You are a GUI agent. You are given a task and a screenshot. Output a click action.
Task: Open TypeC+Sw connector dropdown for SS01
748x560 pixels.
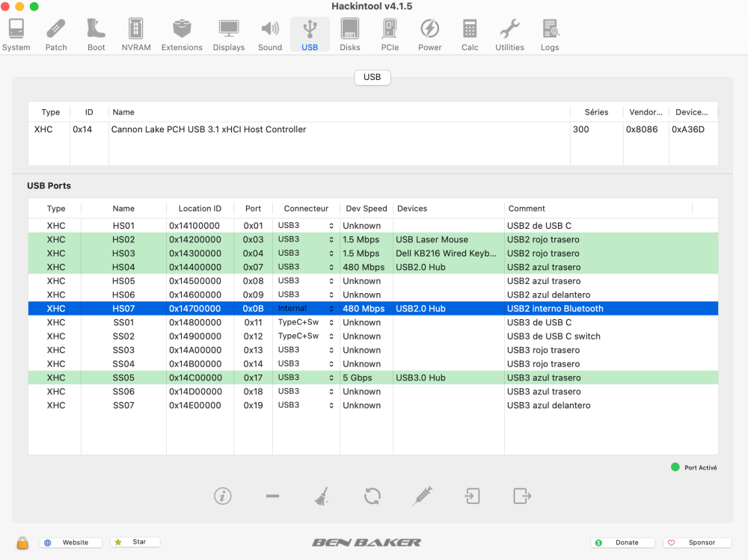[x=305, y=322]
